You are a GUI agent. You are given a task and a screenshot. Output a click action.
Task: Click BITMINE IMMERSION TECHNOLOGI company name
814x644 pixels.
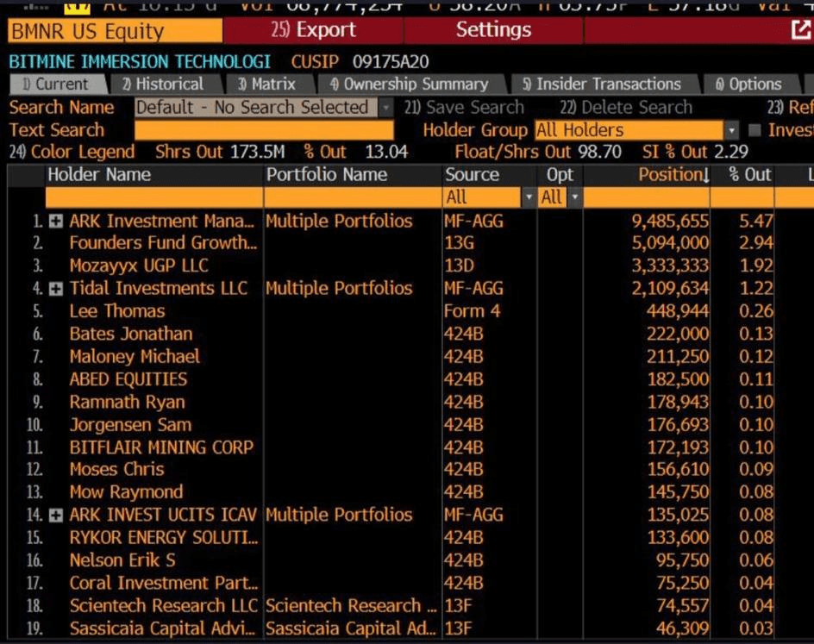point(140,62)
